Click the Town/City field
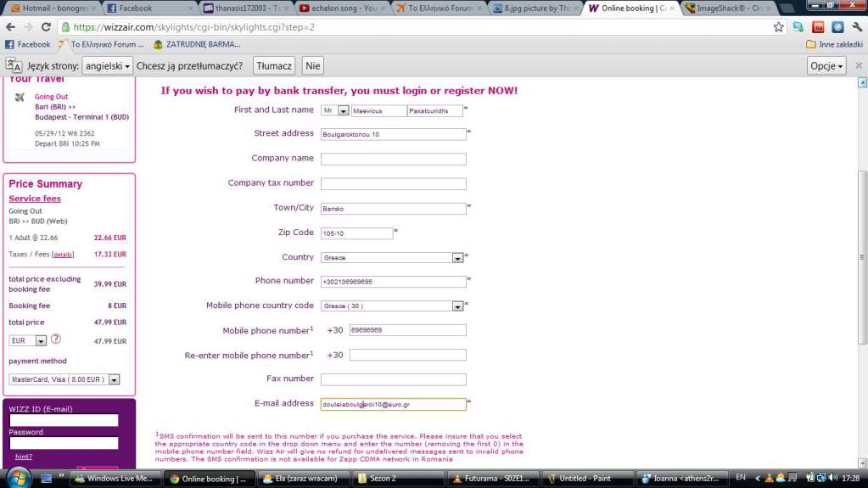 pyautogui.click(x=394, y=208)
